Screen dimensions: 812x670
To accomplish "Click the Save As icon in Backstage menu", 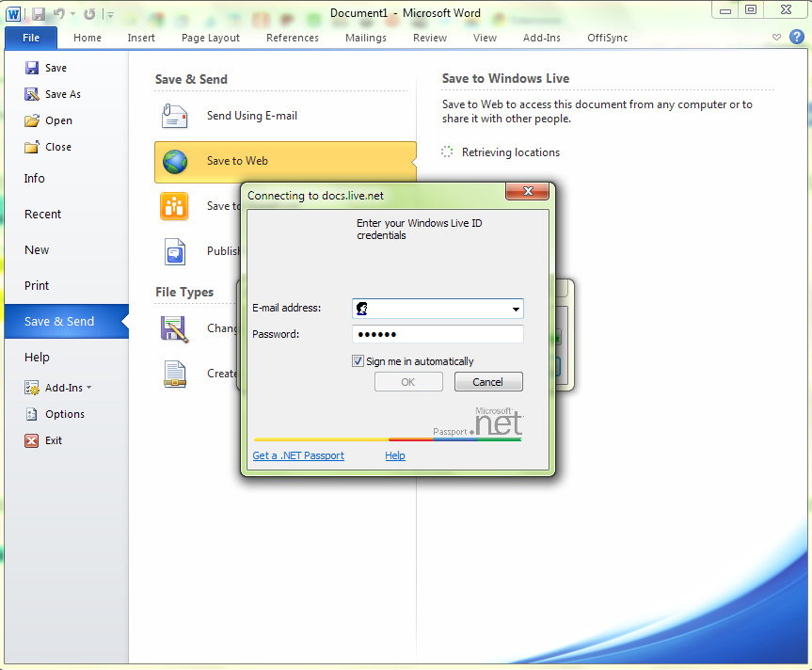I will click(x=32, y=94).
